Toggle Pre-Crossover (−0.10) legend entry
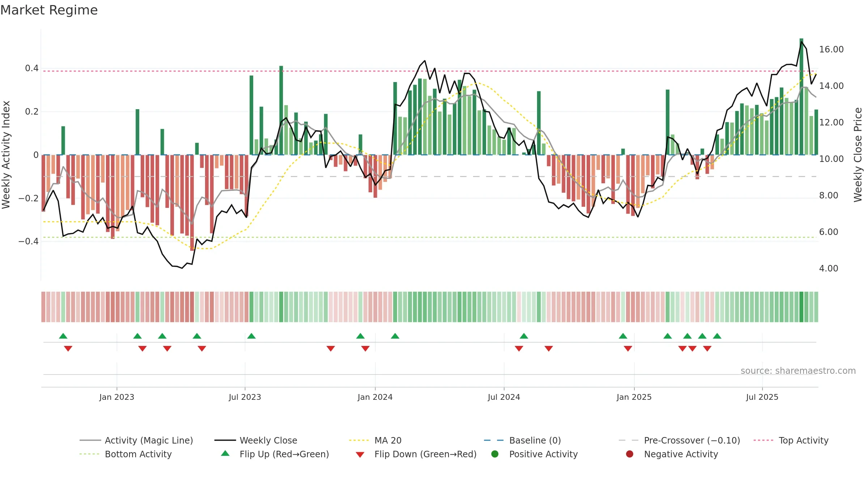868x488 pixels. click(680, 440)
